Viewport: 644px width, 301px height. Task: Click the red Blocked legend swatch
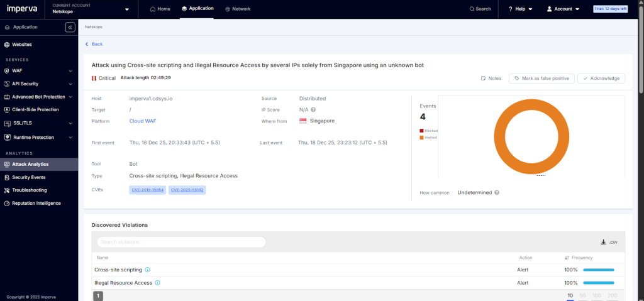pyautogui.click(x=421, y=131)
